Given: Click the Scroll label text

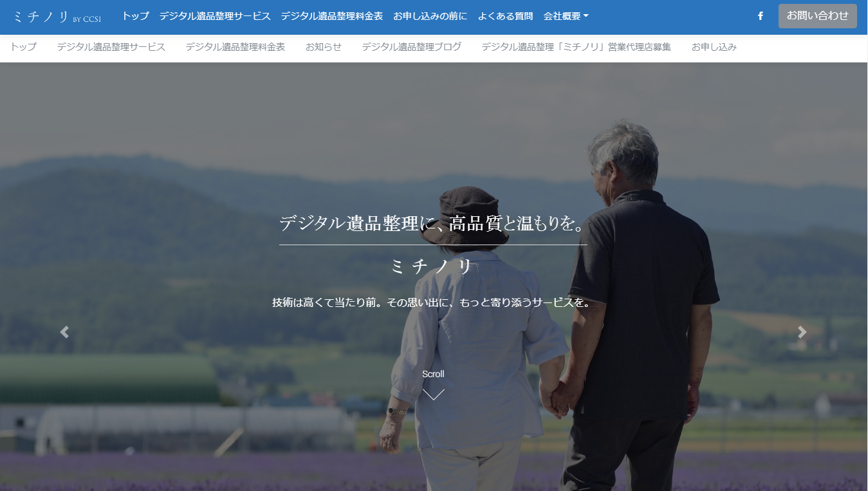Looking at the screenshot, I should pyautogui.click(x=433, y=374).
